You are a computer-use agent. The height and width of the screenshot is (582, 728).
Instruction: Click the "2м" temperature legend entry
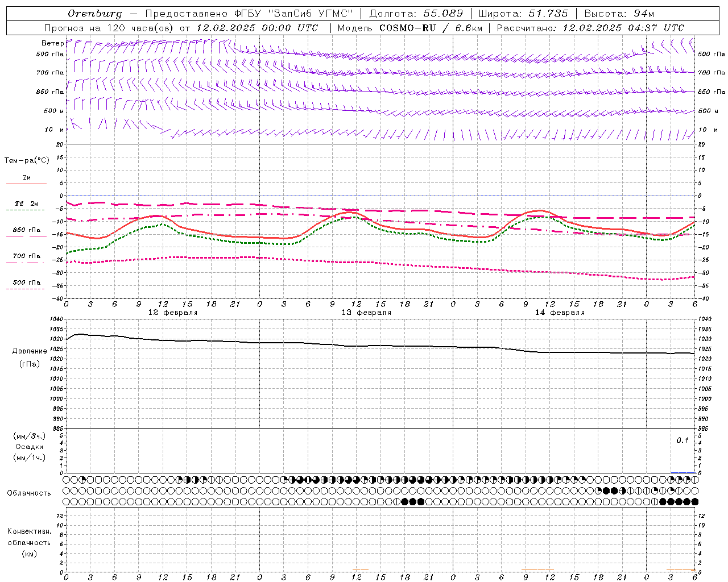click(27, 178)
